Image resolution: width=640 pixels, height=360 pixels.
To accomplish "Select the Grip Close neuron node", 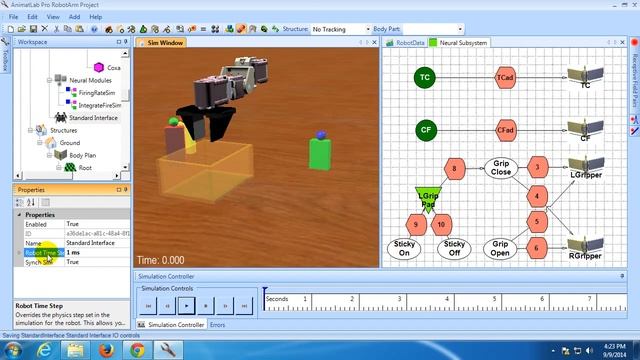I will 501,168.
